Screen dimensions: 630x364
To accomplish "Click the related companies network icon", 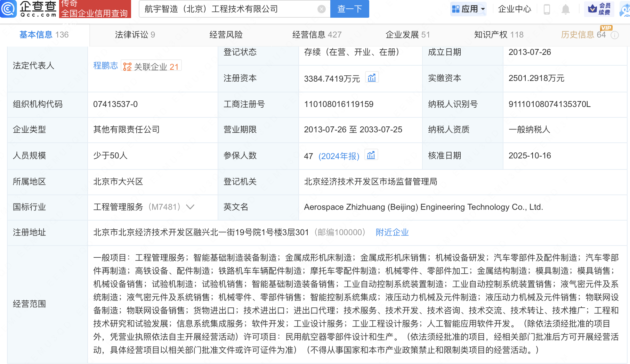I will 128,67.
